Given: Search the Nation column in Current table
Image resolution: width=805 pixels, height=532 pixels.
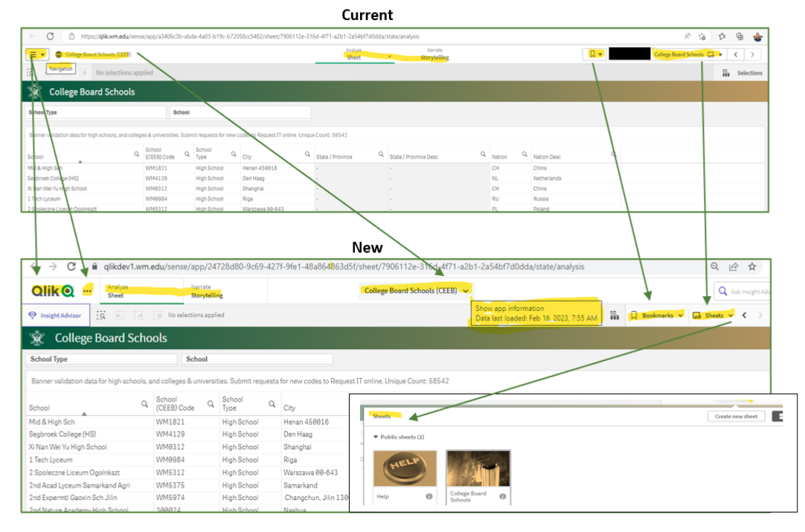Looking at the screenshot, I should 525,154.
